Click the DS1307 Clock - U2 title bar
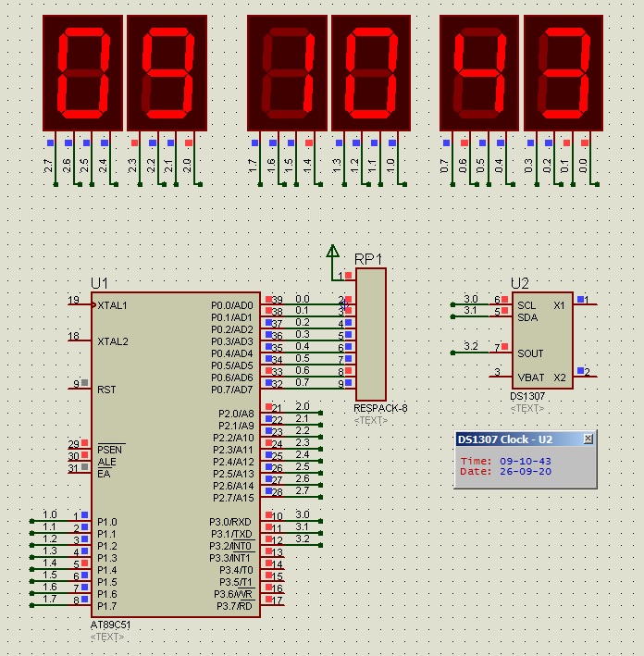The width and height of the screenshot is (644, 656). [x=526, y=439]
